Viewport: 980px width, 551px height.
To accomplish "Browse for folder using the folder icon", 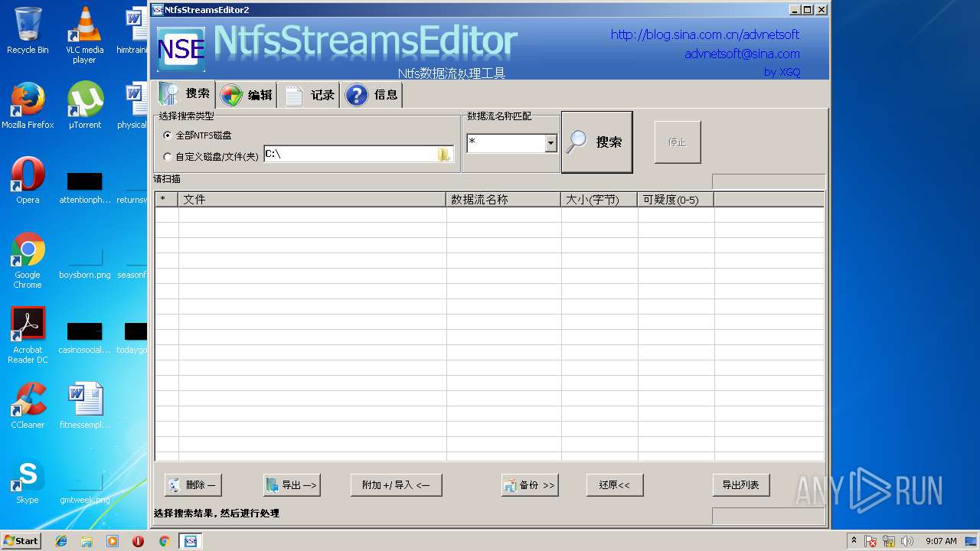I will [444, 155].
